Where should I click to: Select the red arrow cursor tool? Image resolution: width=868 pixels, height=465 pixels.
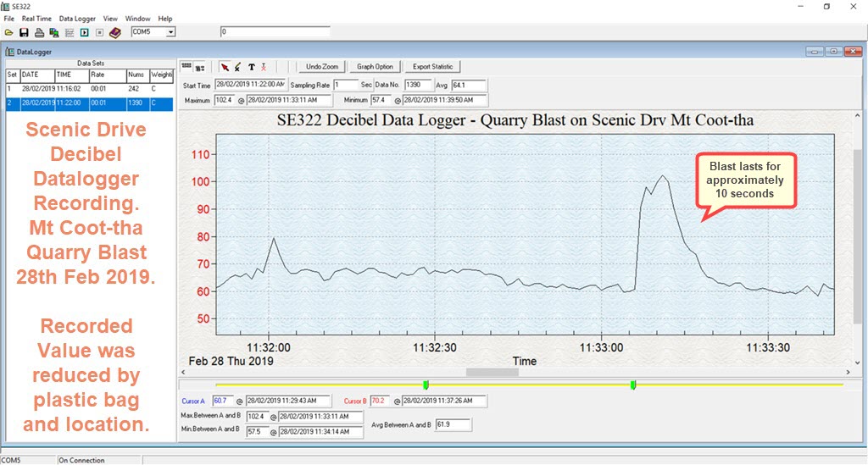pyautogui.click(x=225, y=67)
